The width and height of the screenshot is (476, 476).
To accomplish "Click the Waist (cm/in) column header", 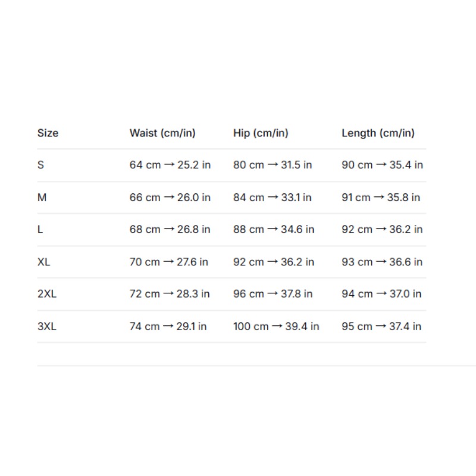I will (162, 133).
